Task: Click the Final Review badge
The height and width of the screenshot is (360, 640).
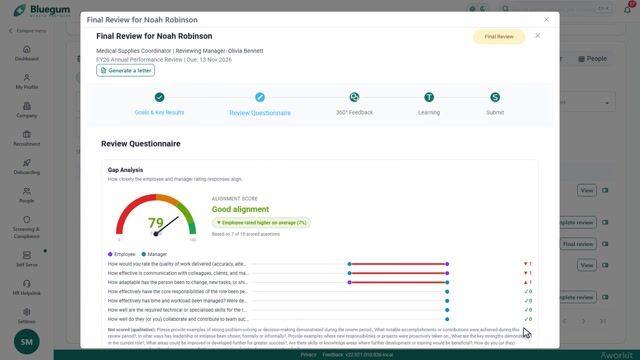Action: (499, 37)
